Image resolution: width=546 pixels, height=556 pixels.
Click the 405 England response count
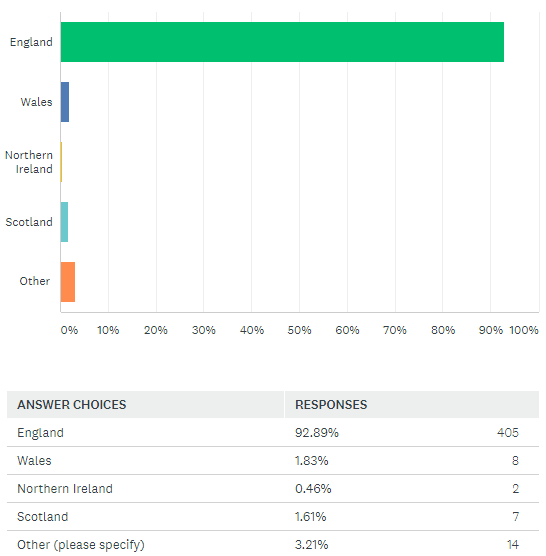(508, 433)
